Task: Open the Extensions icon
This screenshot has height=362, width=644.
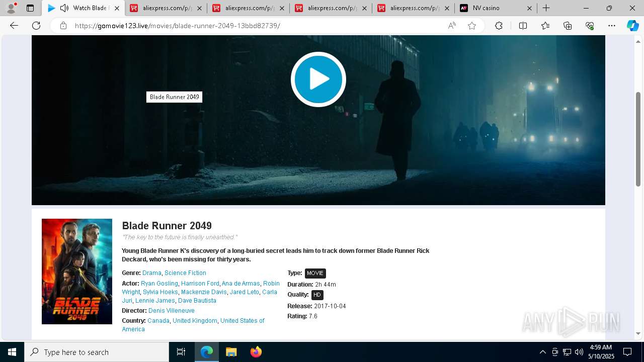Action: (x=499, y=26)
